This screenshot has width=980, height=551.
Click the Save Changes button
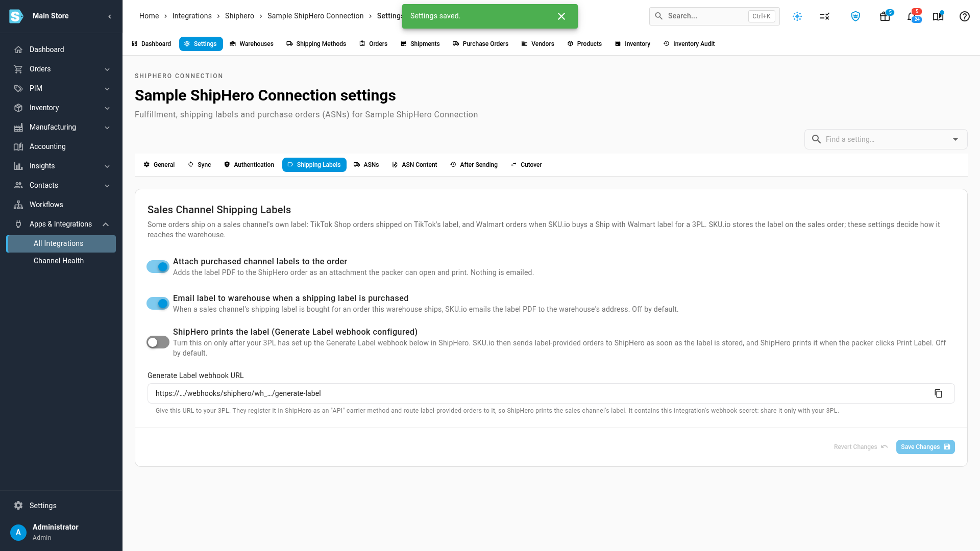[x=925, y=447]
